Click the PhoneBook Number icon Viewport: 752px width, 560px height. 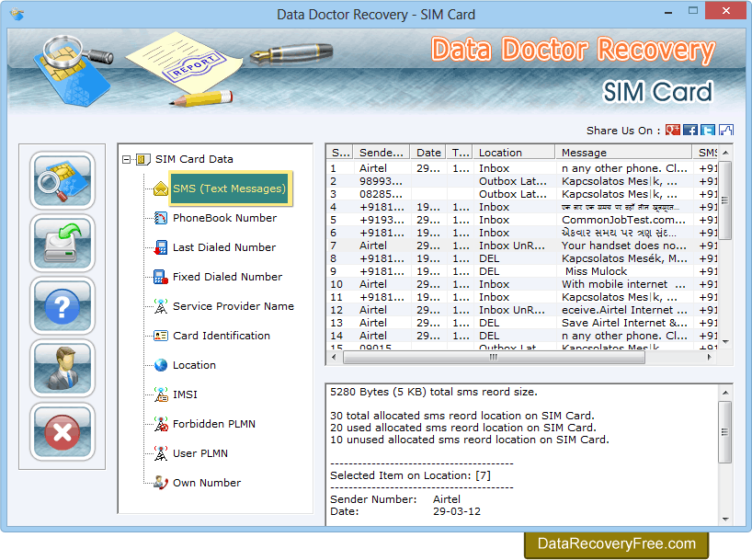(161, 218)
